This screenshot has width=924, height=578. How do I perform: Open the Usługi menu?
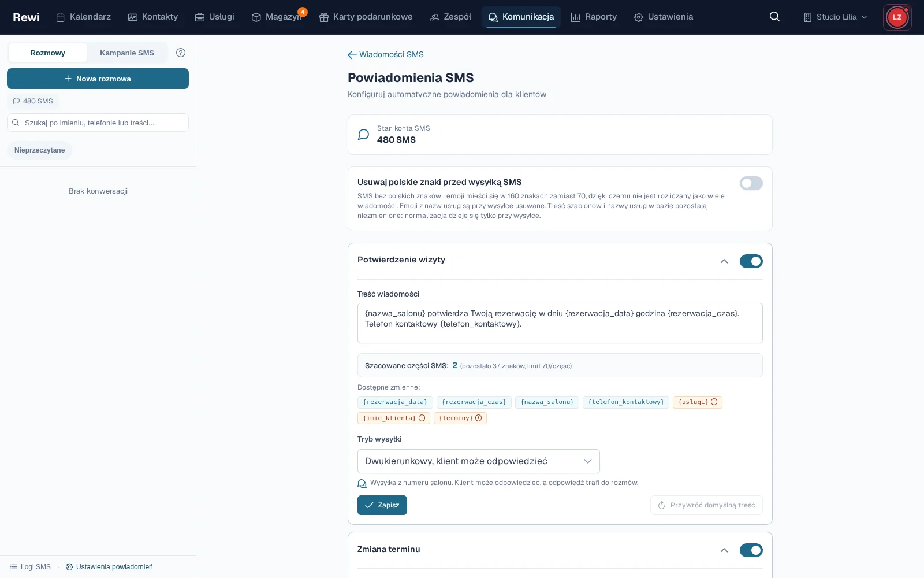click(x=215, y=17)
